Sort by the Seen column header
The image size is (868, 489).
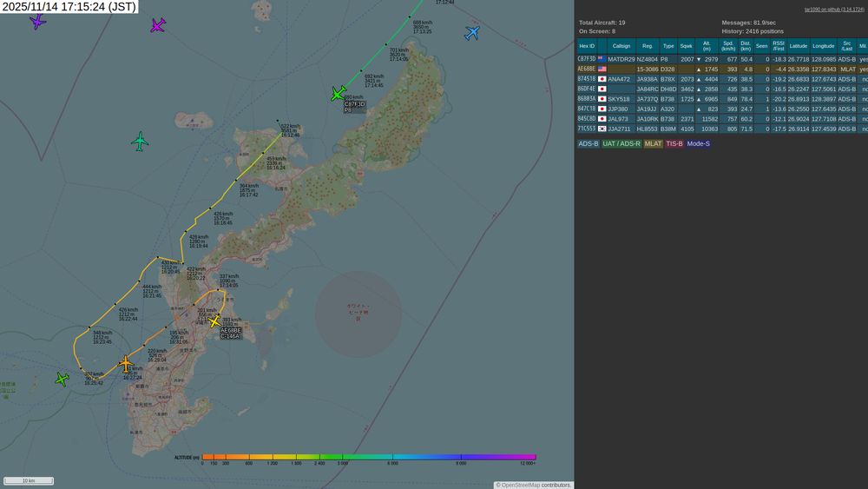762,46
